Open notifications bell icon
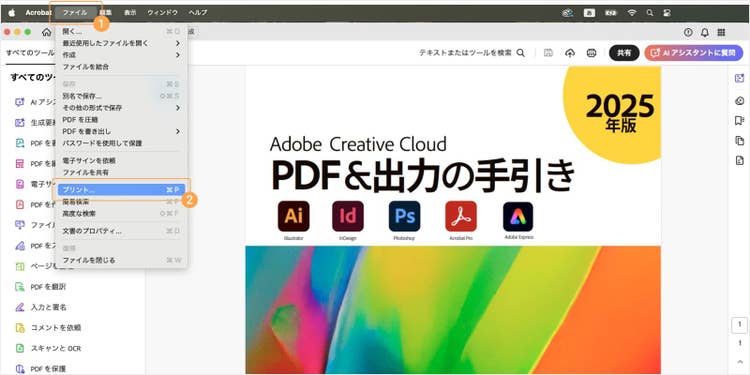 [x=705, y=32]
